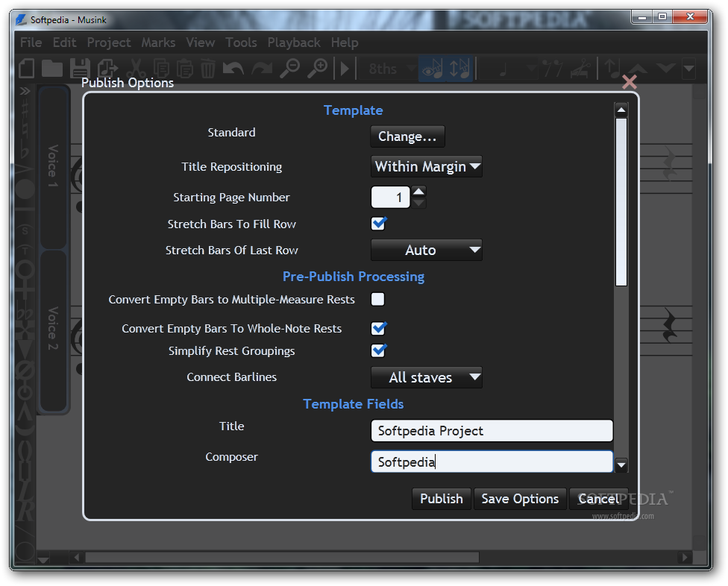Open the Edit menu
The width and height of the screenshot is (728, 586).
click(64, 42)
